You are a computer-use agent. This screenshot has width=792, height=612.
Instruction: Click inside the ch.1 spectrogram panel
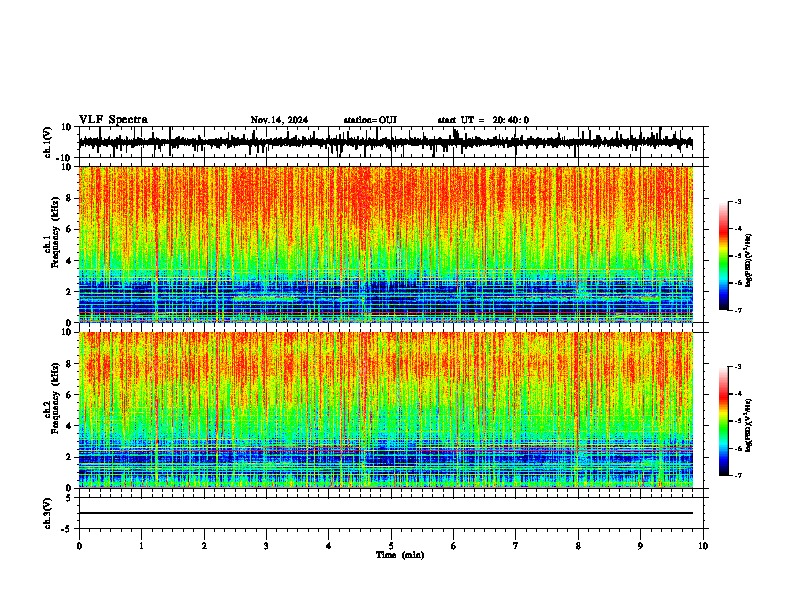(386, 244)
